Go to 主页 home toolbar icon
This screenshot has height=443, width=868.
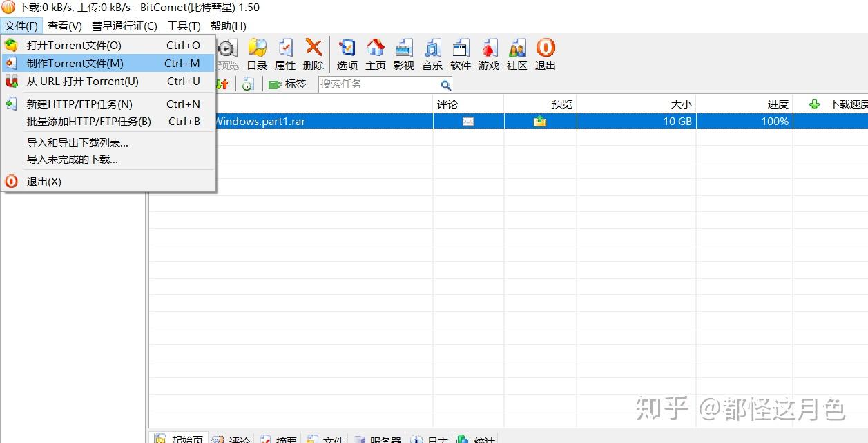(x=376, y=54)
